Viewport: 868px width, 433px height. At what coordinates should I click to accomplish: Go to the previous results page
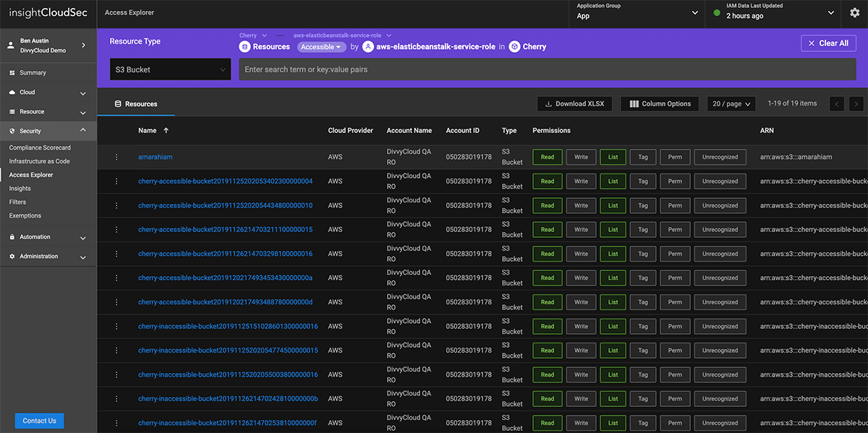pyautogui.click(x=837, y=104)
